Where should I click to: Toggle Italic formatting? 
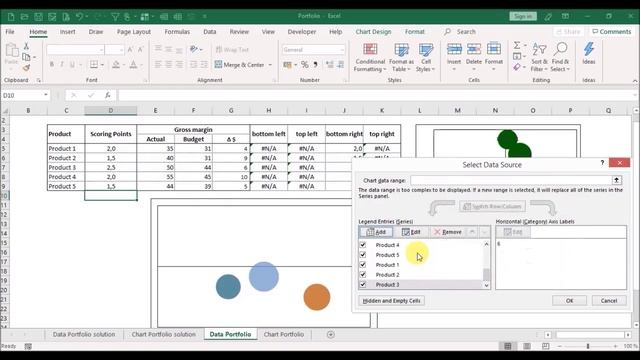pos(62,64)
